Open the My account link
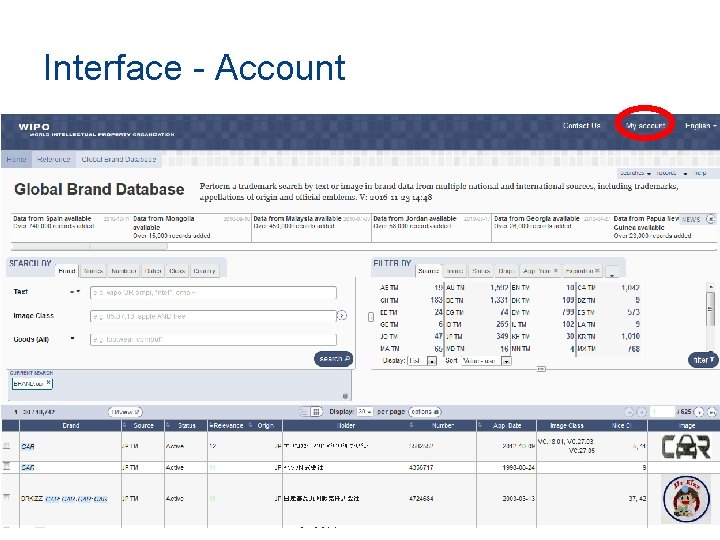720x540 pixels. click(x=645, y=125)
